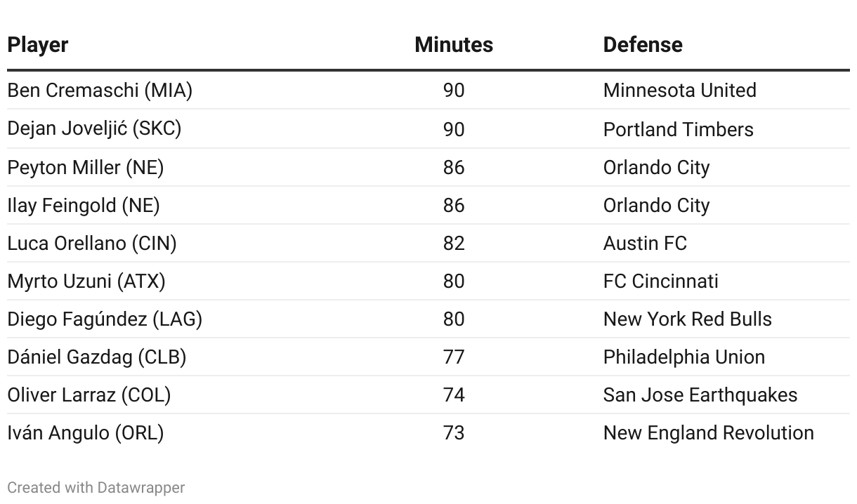Click the New England Revolution cell
Viewport: 857px width, 504px height.
708,433
